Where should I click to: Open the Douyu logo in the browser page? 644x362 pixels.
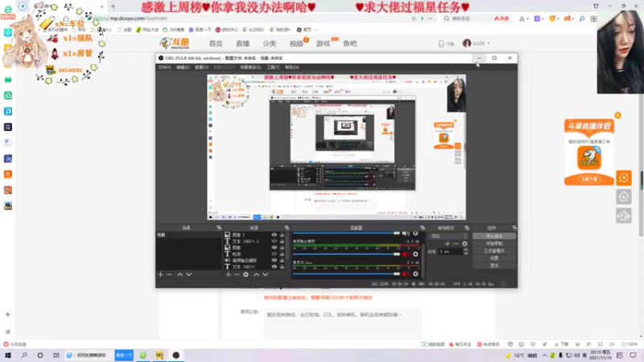[x=175, y=43]
